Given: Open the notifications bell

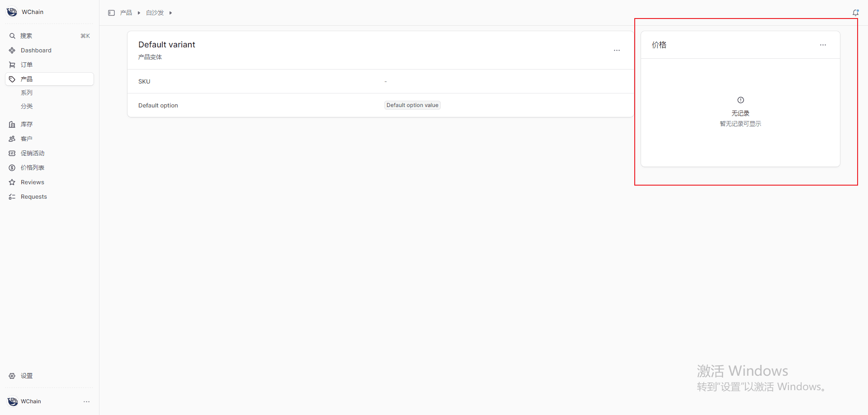Looking at the screenshot, I should tap(855, 13).
